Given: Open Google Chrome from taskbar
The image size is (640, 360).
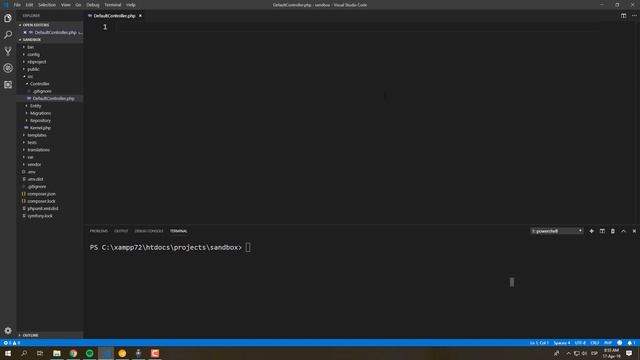Looking at the screenshot, I should (x=73, y=353).
